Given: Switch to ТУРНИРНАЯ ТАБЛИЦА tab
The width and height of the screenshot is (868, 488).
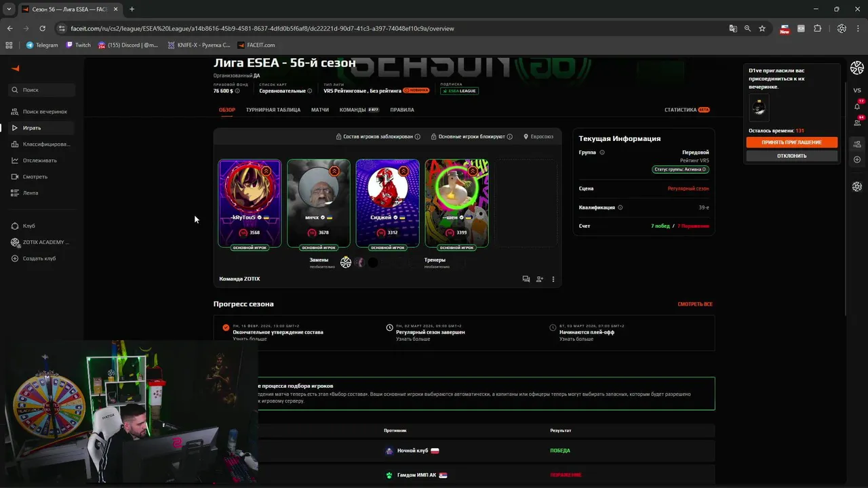Looking at the screenshot, I should pos(273,110).
